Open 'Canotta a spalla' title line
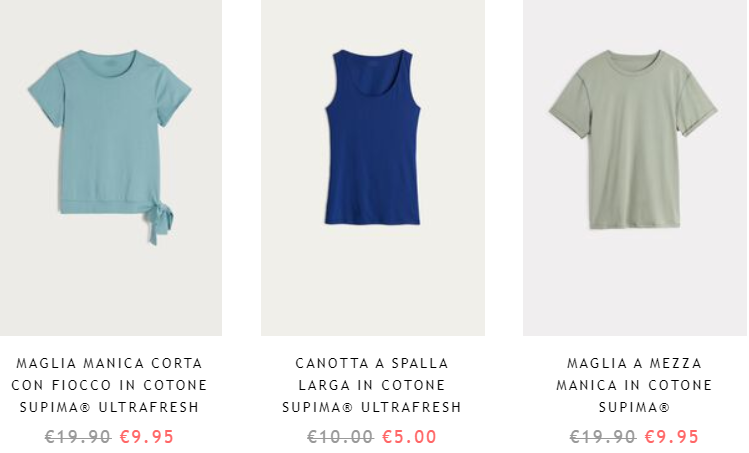This screenshot has height=453, width=749. tap(372, 363)
